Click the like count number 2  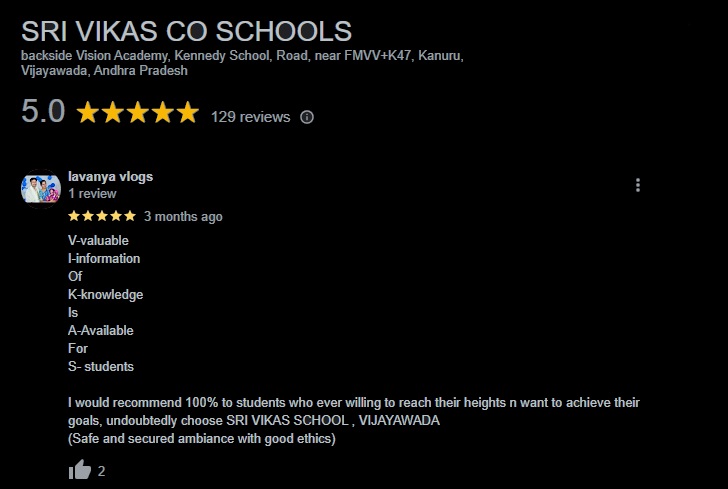tap(102, 472)
